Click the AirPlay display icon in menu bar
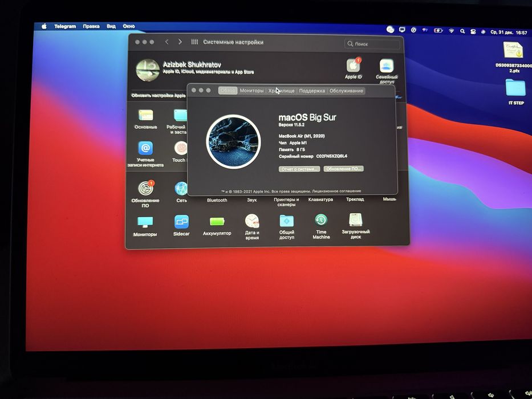 (402, 30)
